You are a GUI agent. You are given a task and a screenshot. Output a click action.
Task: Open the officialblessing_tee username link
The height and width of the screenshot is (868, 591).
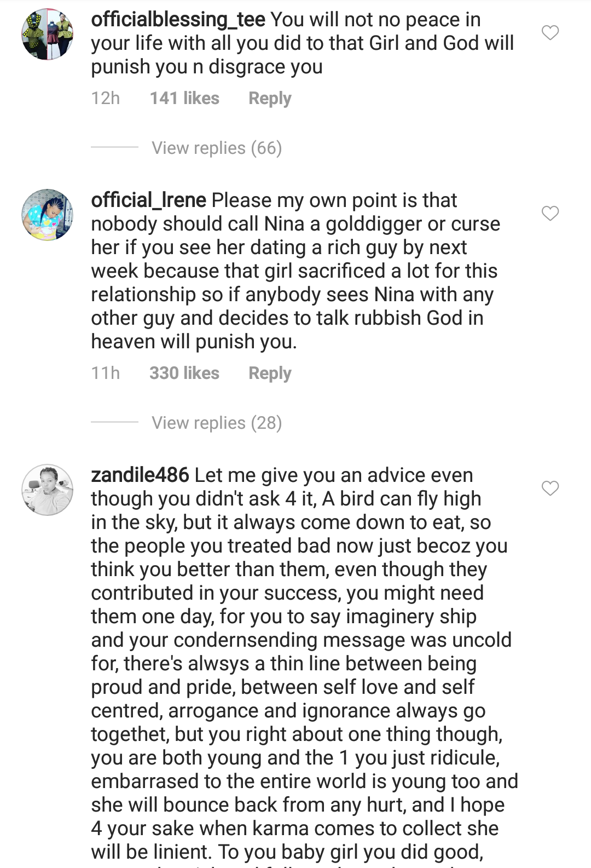[178, 20]
